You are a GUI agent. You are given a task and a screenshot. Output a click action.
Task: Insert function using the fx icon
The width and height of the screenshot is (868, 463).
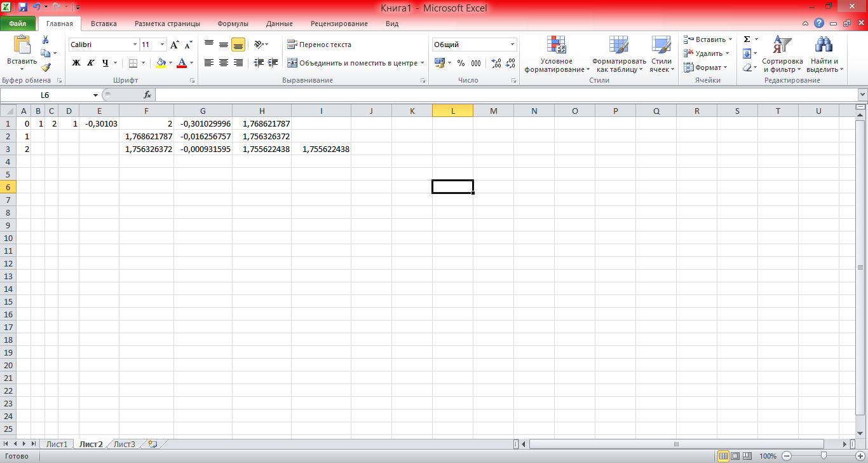147,95
